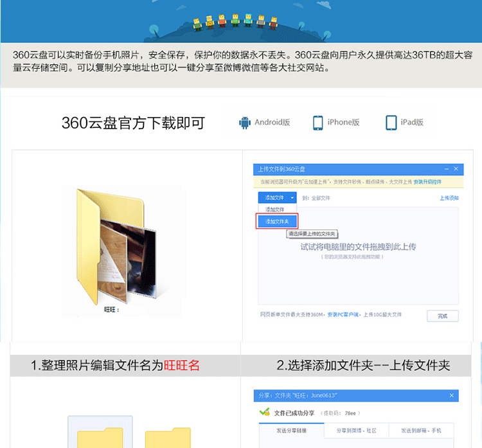Click the selected folder thumbnail at bottom
Image resolution: width=482 pixels, height=448 pixels.
100,432
